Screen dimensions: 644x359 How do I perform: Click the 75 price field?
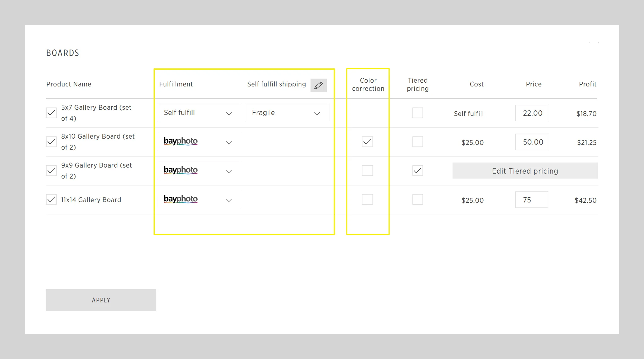[532, 200]
